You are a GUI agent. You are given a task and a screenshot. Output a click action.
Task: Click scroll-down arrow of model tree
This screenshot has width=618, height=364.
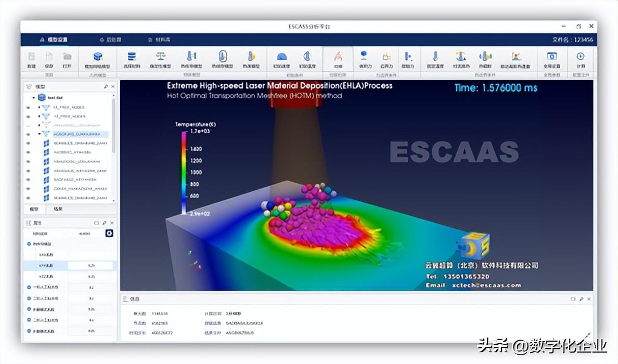tap(114, 201)
